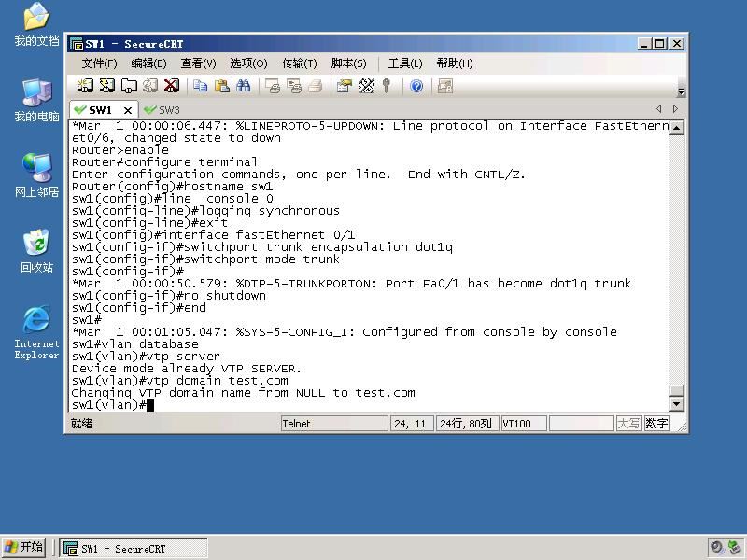
Task: Open the 工具(L) menu
Action: (x=405, y=63)
